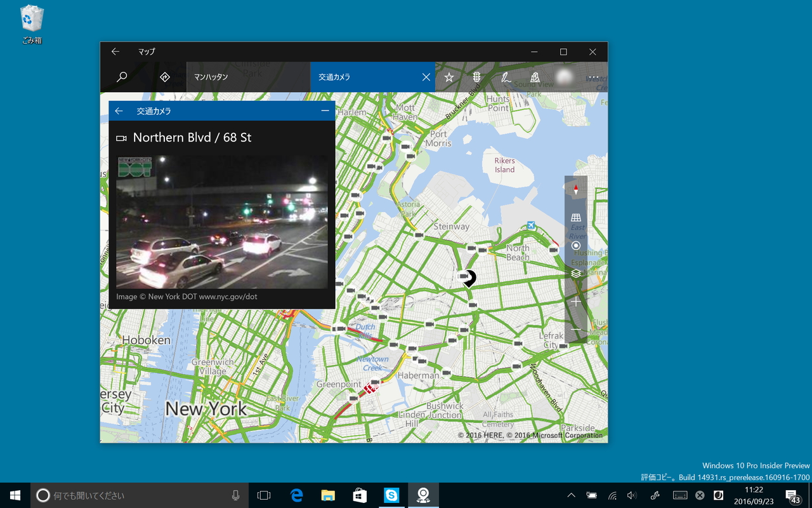Open File Explorer from the taskbar
This screenshot has width=812, height=508.
pos(328,495)
